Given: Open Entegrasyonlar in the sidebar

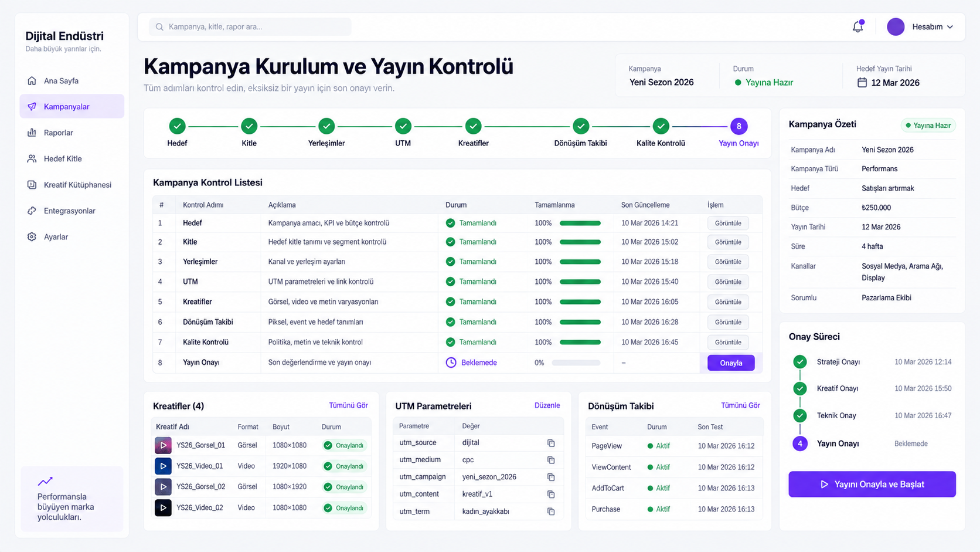Looking at the screenshot, I should click(x=72, y=211).
